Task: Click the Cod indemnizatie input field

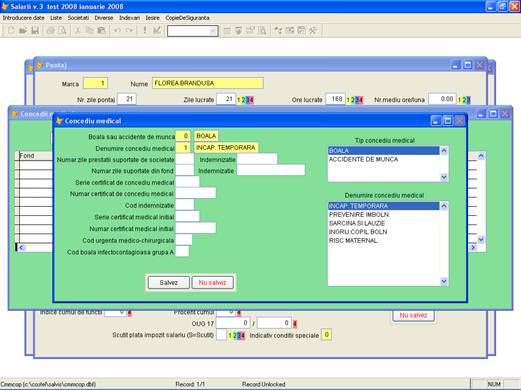Action: pyautogui.click(x=185, y=205)
